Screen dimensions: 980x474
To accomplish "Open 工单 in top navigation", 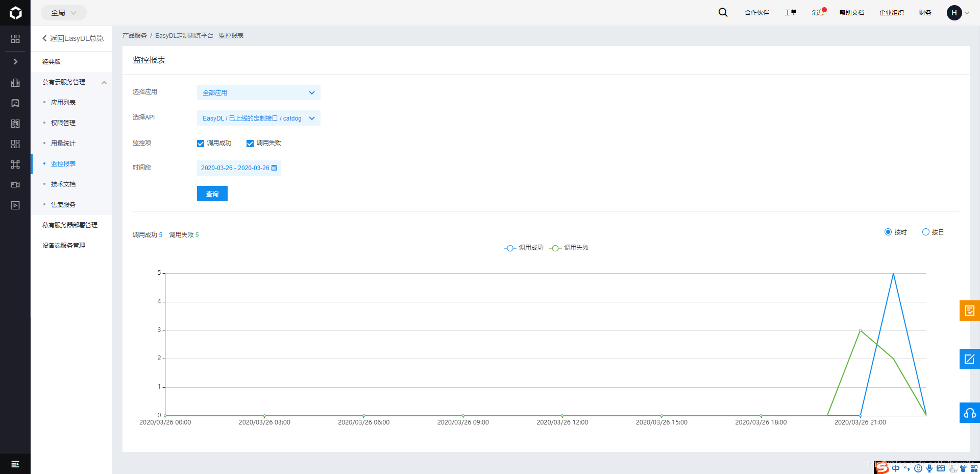I will (791, 13).
